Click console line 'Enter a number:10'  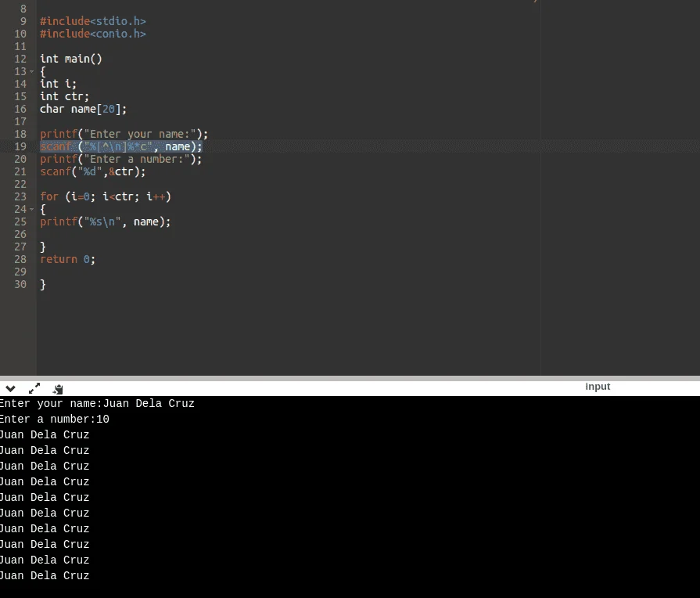point(55,420)
